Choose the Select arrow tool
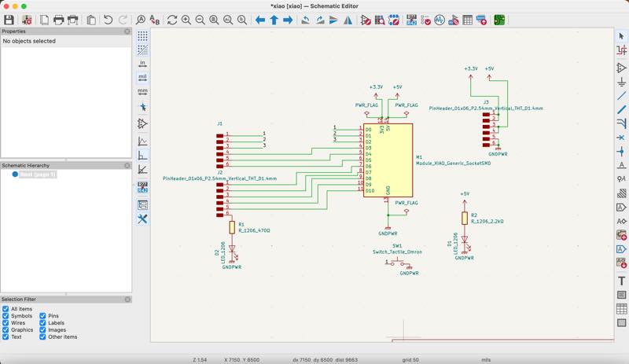The height and width of the screenshot is (364, 629). pos(621,36)
